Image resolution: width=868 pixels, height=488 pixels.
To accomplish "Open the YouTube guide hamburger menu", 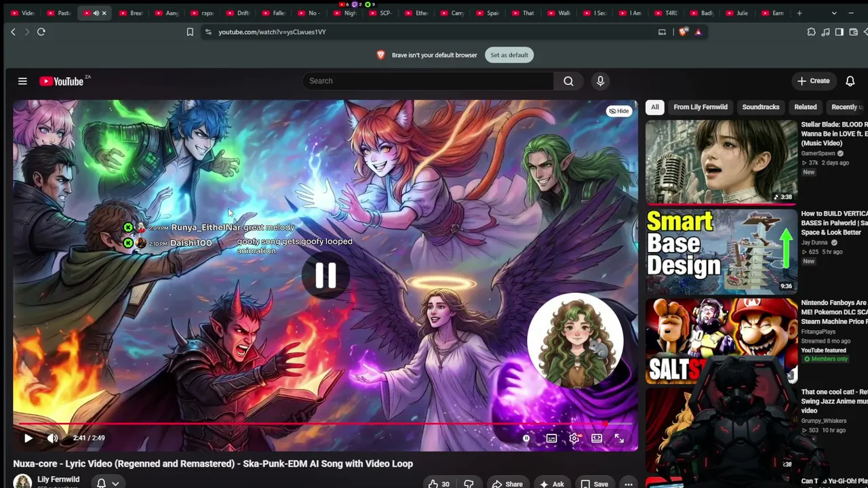I will [x=22, y=81].
